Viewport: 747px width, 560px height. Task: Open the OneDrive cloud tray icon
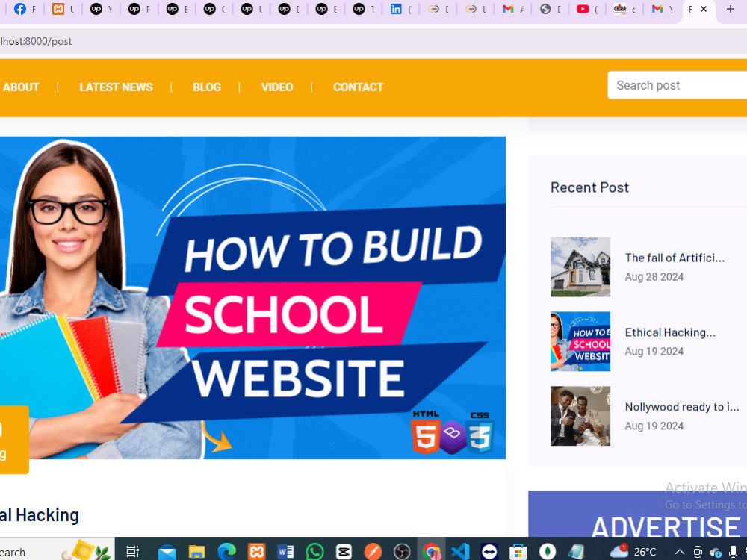pyautogui.click(x=715, y=552)
